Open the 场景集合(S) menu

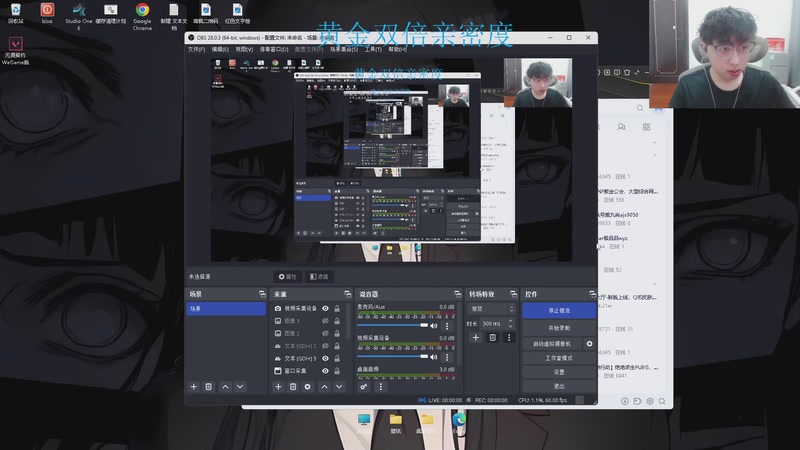(x=344, y=49)
